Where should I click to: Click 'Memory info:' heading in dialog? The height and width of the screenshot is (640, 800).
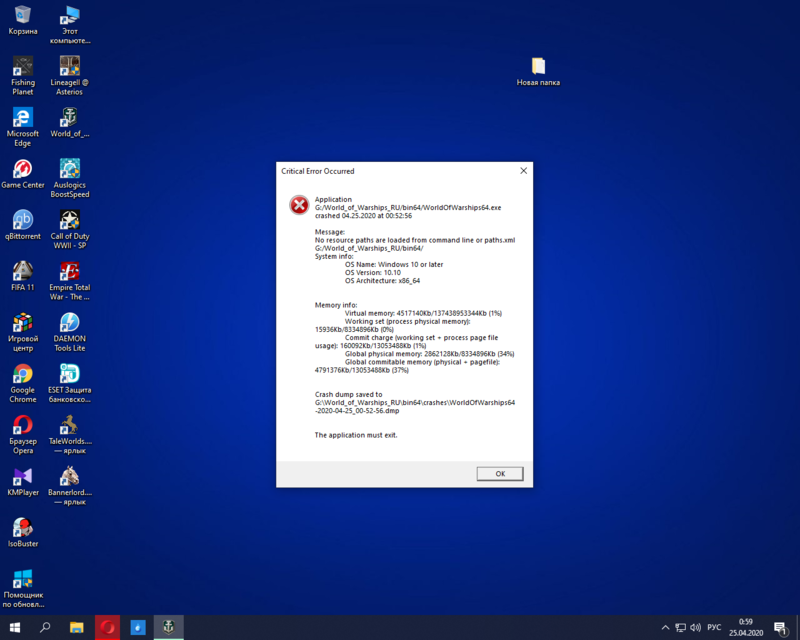[336, 305]
